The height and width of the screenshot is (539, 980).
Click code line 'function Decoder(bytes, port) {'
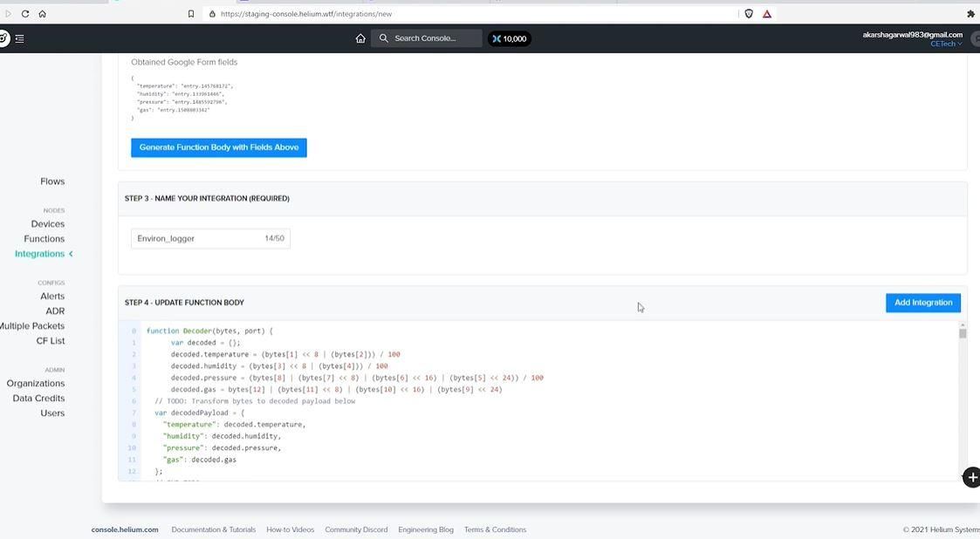click(209, 331)
